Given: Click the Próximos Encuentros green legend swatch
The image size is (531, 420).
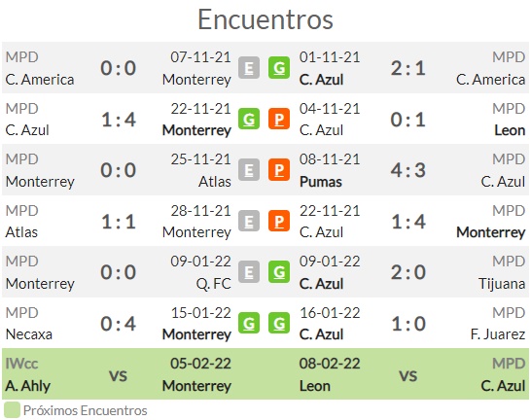Looking at the screenshot, I should coord(12,410).
